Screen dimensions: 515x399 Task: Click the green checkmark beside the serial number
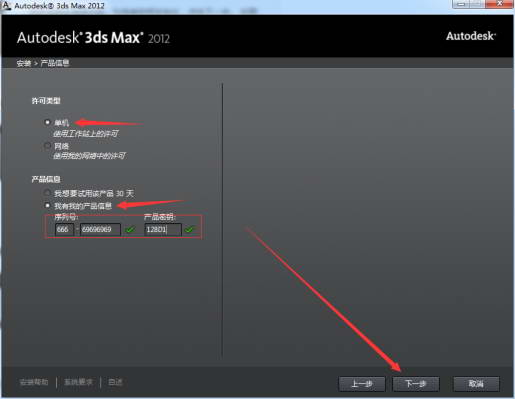point(130,229)
